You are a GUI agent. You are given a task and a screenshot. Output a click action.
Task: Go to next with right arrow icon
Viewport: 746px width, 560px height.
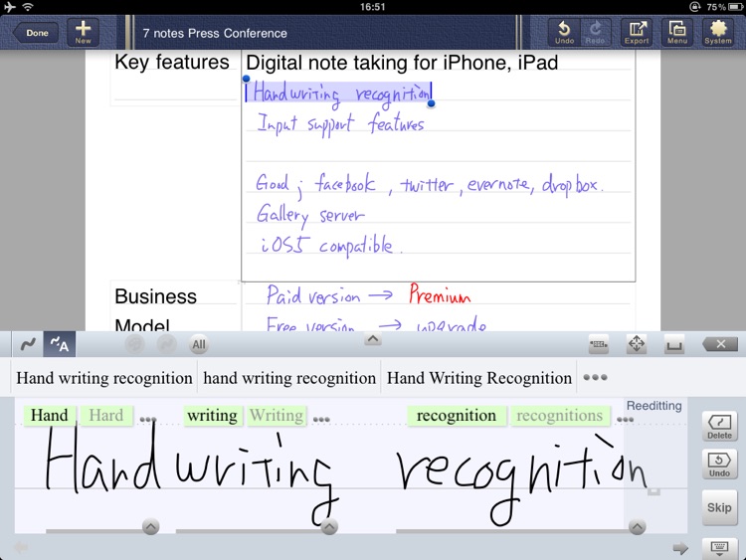(x=680, y=548)
